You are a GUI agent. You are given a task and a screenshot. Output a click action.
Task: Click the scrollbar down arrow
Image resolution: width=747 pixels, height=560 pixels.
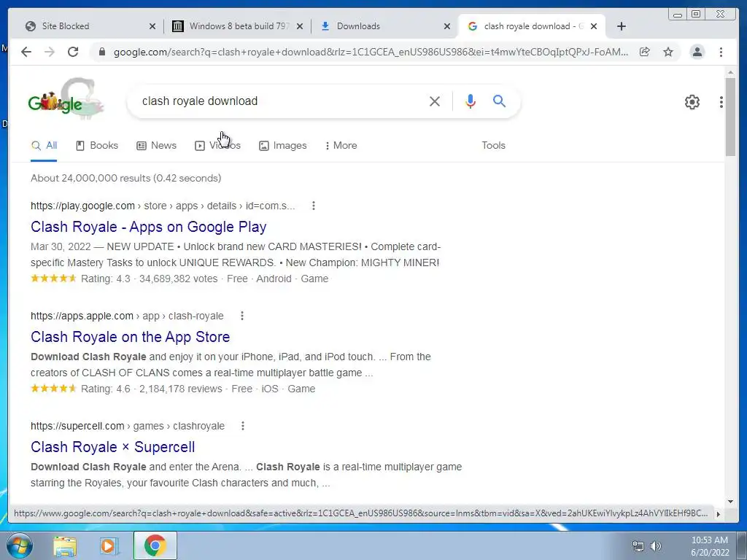click(x=730, y=501)
